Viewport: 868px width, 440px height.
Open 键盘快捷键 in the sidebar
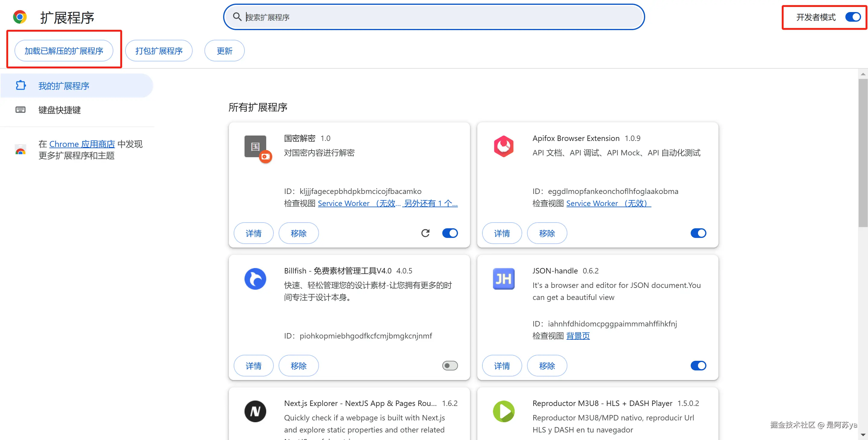pyautogui.click(x=59, y=110)
